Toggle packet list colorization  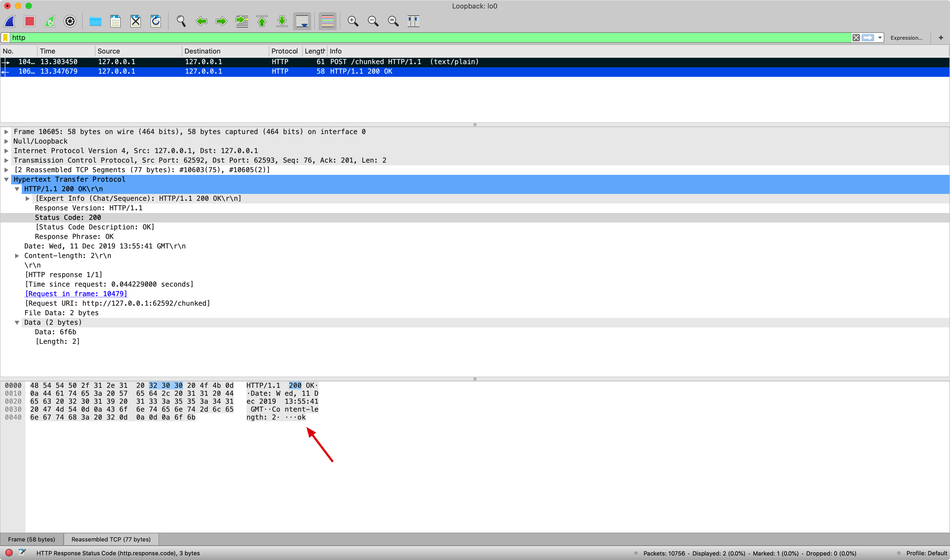(327, 21)
